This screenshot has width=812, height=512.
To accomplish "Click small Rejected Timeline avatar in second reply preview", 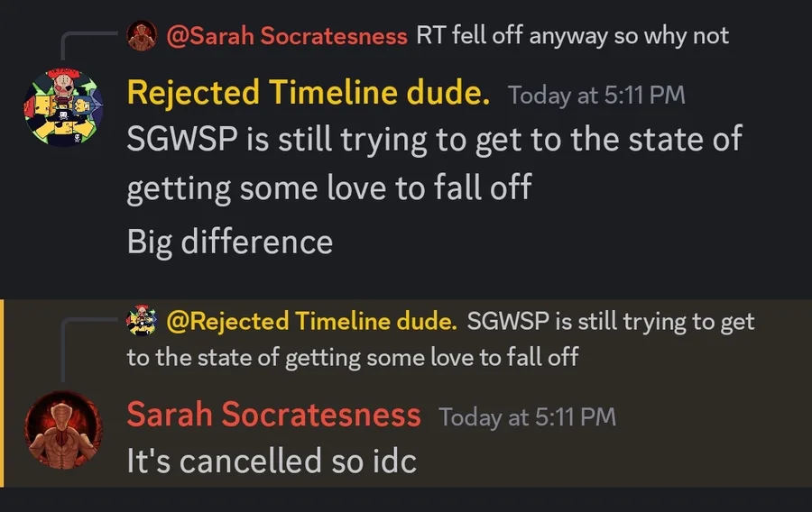I will tap(142, 321).
